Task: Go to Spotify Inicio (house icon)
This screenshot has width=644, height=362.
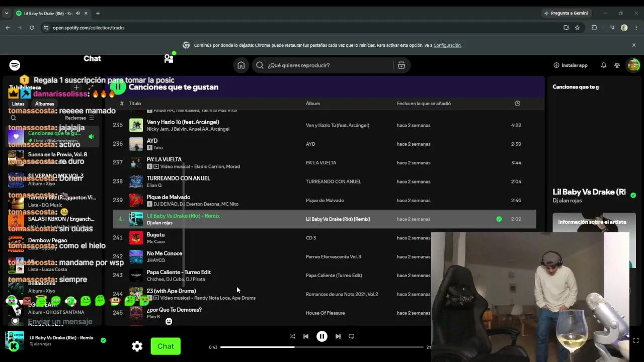Action: point(241,65)
